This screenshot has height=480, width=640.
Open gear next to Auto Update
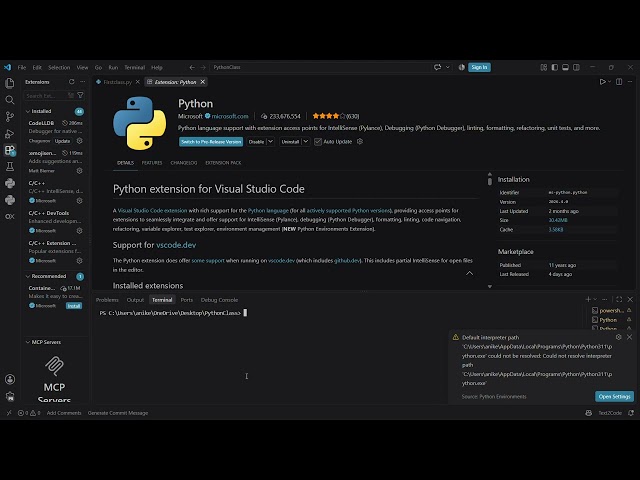360,142
